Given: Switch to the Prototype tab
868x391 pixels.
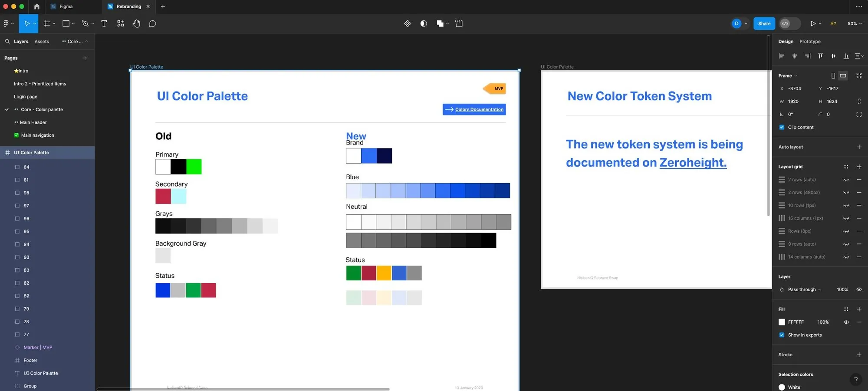Looking at the screenshot, I should 810,42.
